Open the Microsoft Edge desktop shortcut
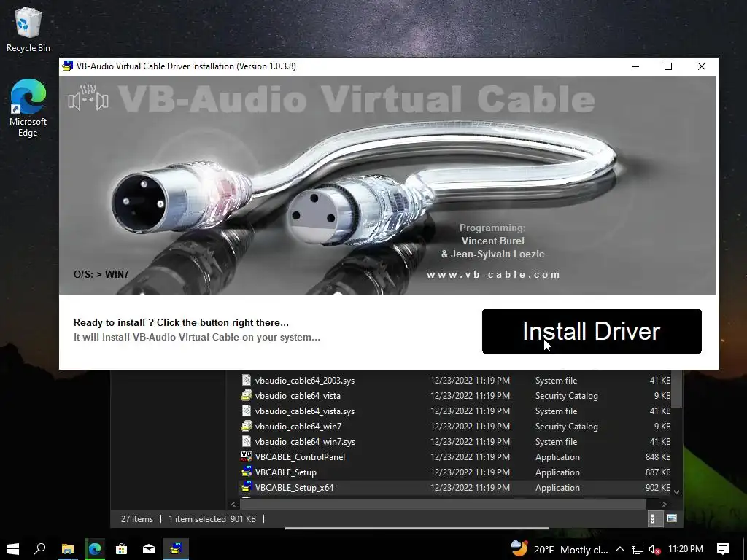 pos(28,108)
